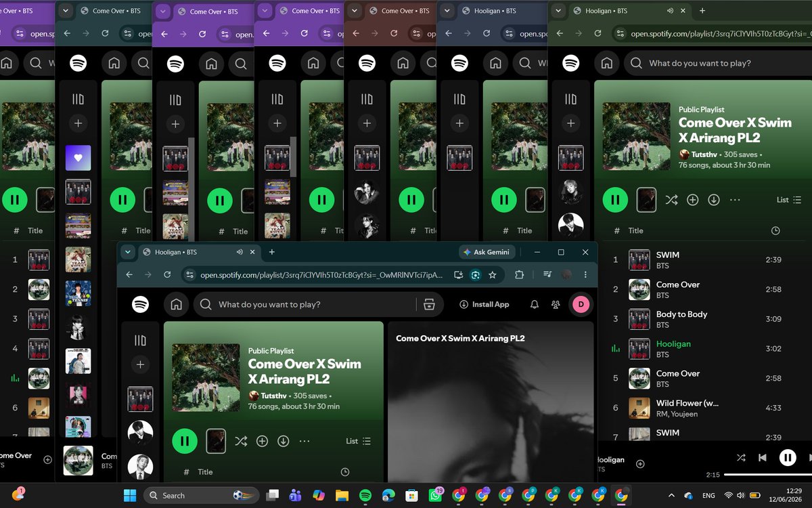Open notifications bell in front Spotify window
Image resolution: width=812 pixels, height=508 pixels.
[x=535, y=305]
